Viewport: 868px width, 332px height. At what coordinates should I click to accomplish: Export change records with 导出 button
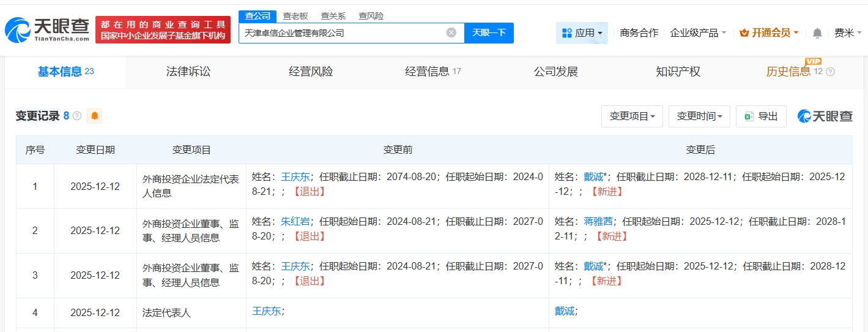click(x=761, y=116)
